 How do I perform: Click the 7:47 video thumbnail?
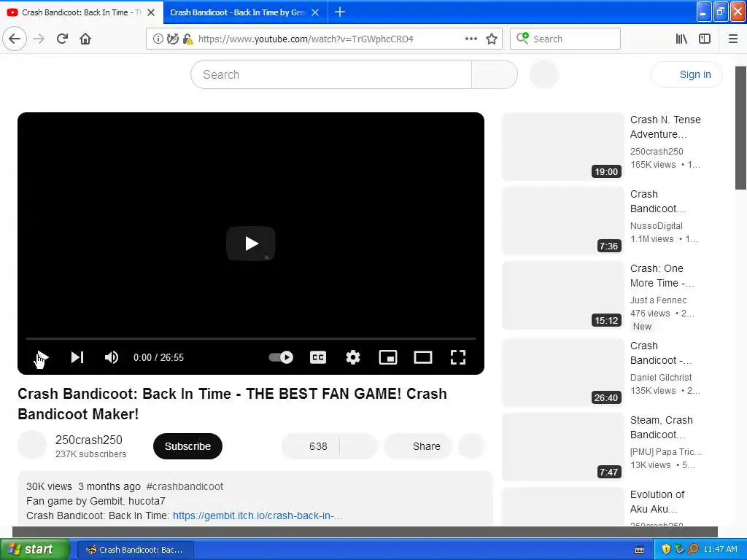(562, 447)
